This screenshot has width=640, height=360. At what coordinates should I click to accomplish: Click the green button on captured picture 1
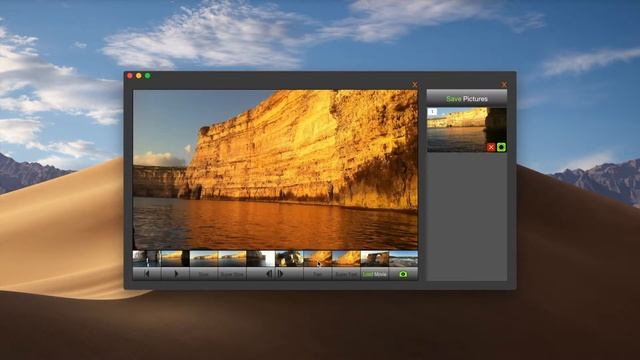[x=502, y=147]
